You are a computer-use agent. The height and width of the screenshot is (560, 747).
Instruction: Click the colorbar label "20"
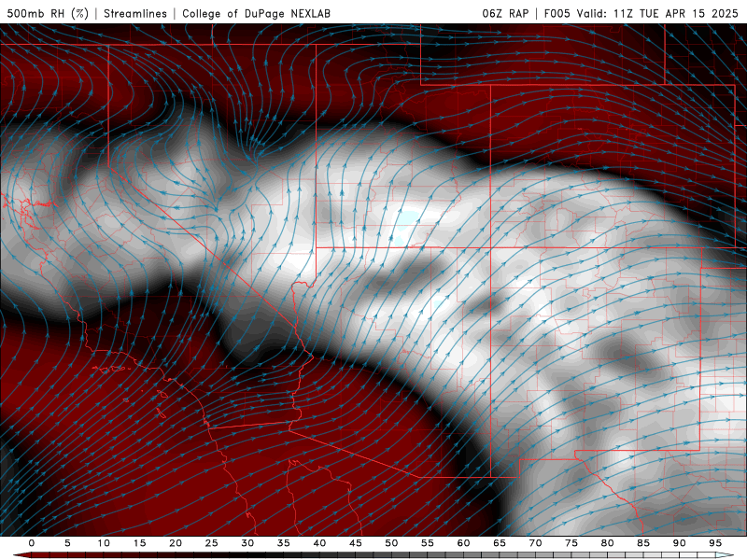pos(176,543)
